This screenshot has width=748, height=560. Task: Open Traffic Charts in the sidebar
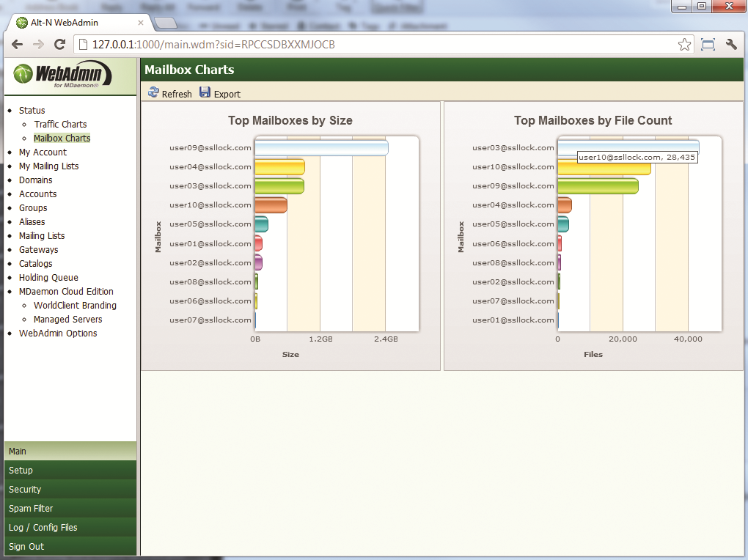click(61, 124)
